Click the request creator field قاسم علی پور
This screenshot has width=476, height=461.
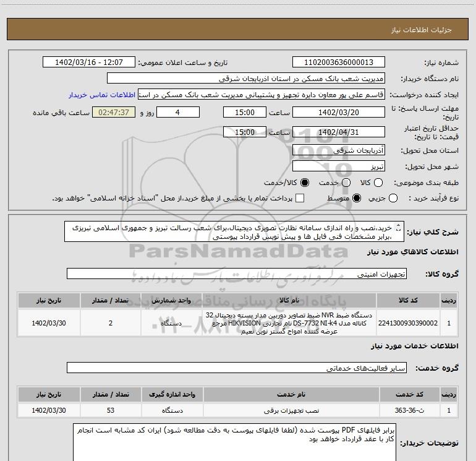click(x=261, y=95)
